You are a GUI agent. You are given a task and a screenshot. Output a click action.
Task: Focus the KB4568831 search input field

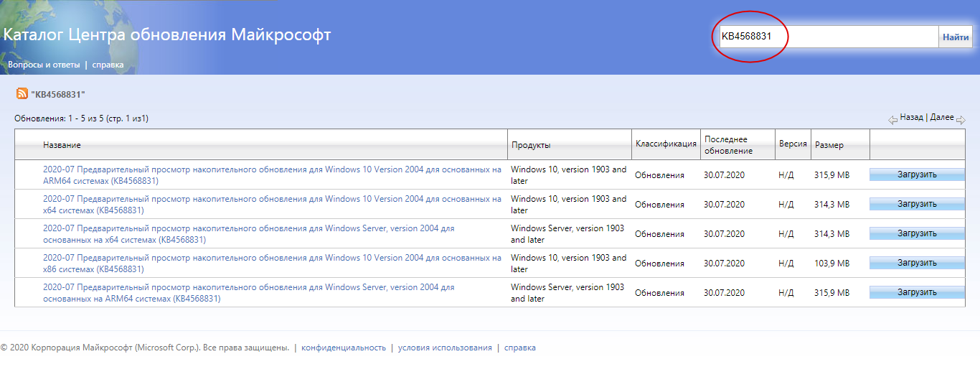pos(829,37)
